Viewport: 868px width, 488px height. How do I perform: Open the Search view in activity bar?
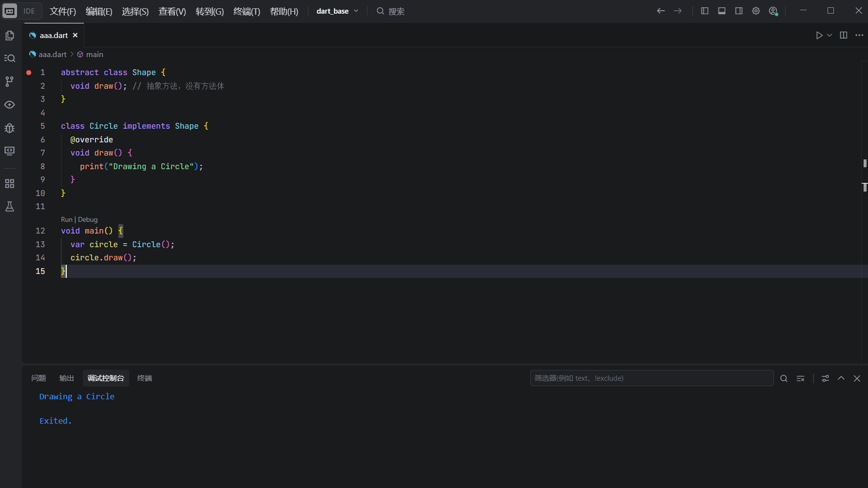coord(10,58)
